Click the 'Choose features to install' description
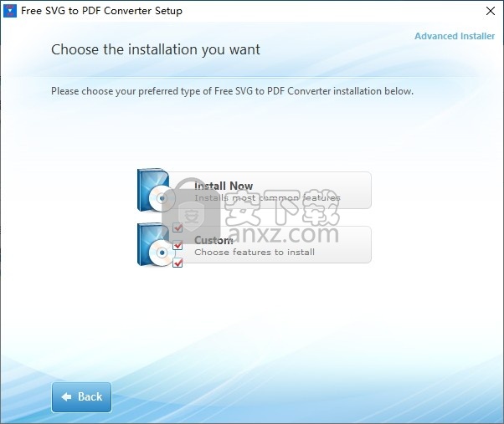Image resolution: width=504 pixels, height=424 pixels. (255, 253)
